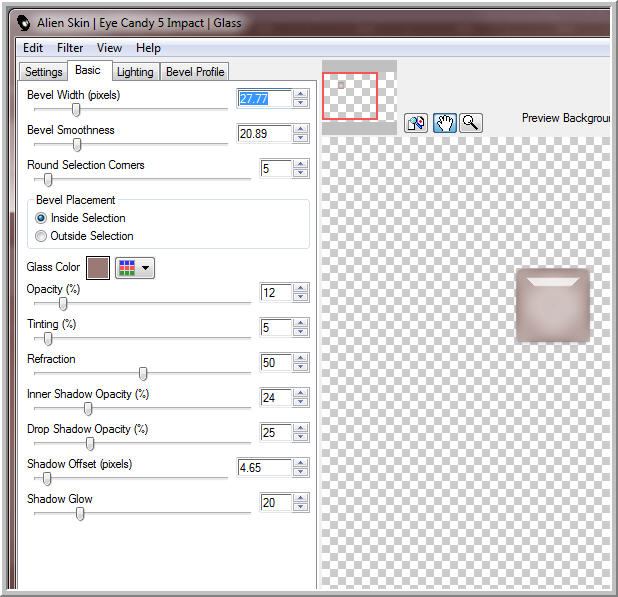
Task: Click the Refraction value field
Action: pos(276,363)
